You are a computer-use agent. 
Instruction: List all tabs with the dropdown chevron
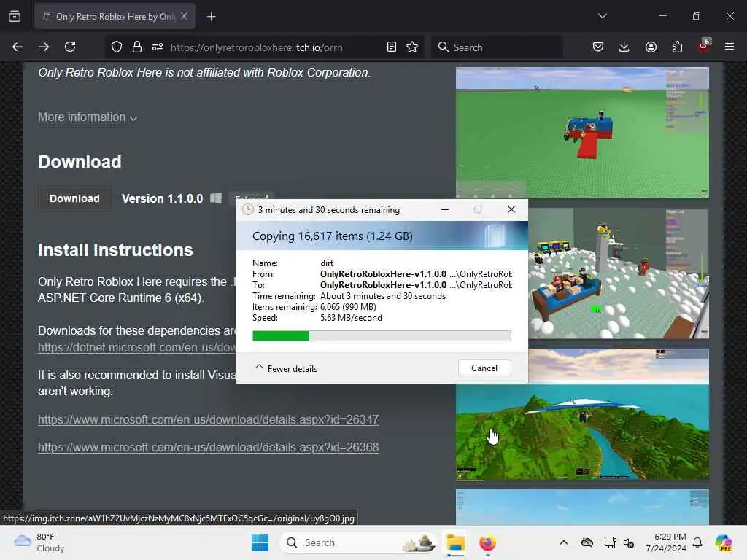pos(603,16)
